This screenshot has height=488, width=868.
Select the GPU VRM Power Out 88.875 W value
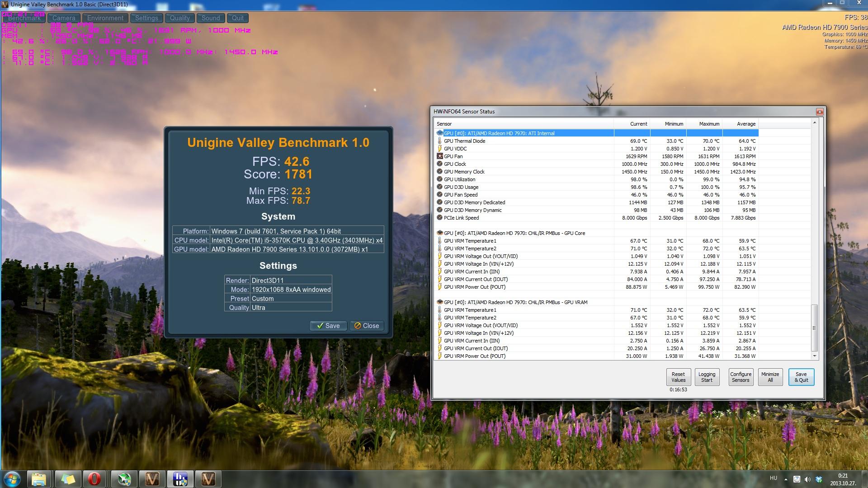(636, 287)
